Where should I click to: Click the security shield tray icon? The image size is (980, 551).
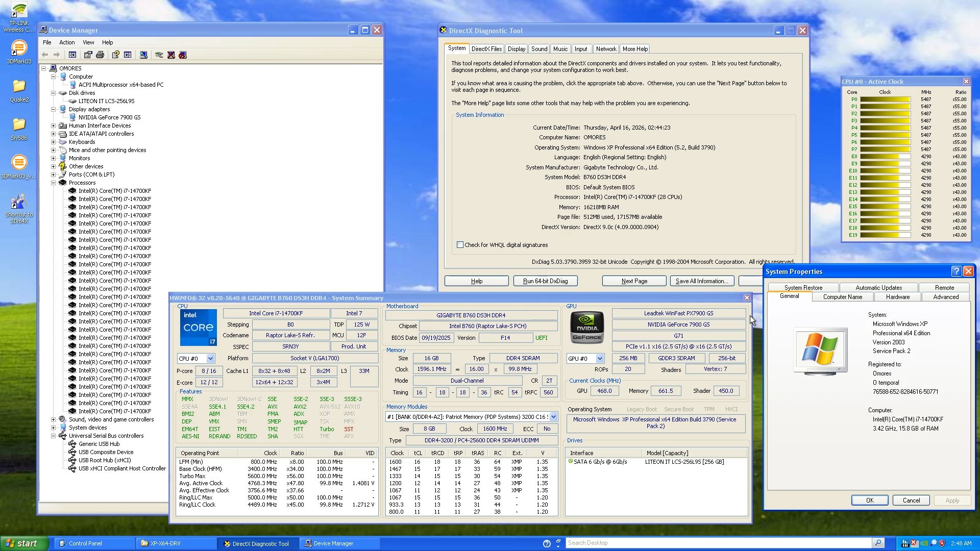(x=942, y=543)
